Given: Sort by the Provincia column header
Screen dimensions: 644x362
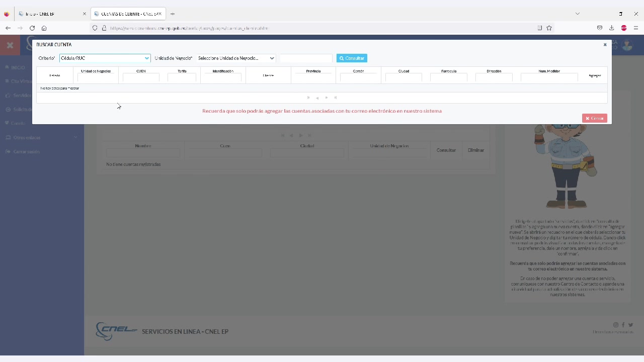Looking at the screenshot, I should (x=313, y=71).
